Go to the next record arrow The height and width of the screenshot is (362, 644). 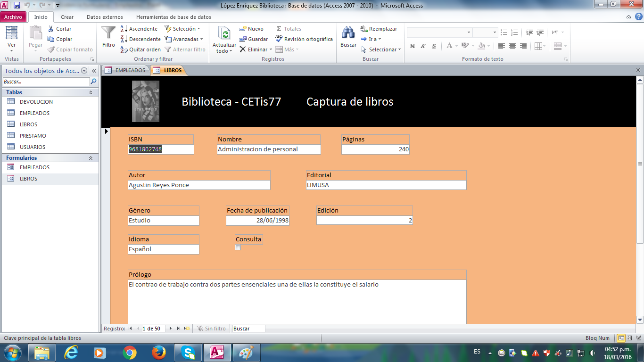click(x=171, y=329)
